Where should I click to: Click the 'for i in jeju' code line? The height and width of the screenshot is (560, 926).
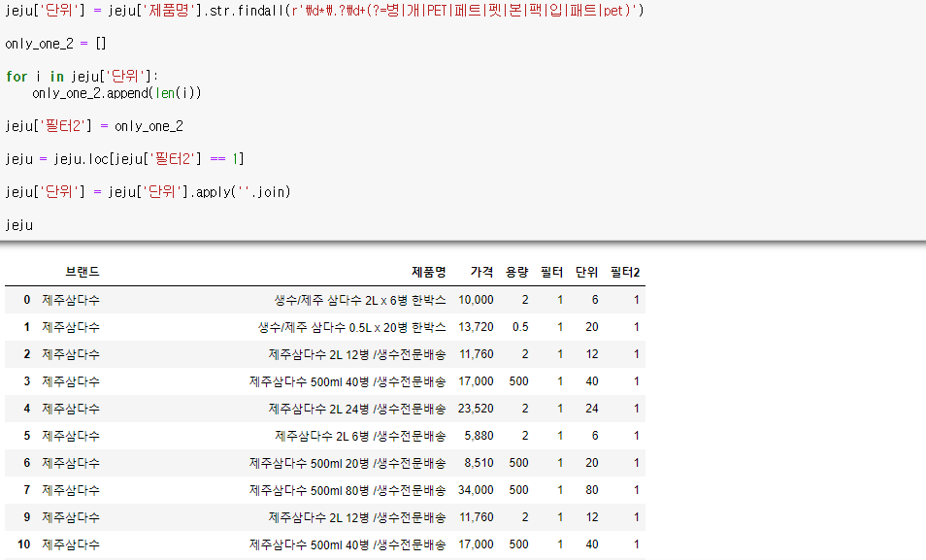[82, 77]
